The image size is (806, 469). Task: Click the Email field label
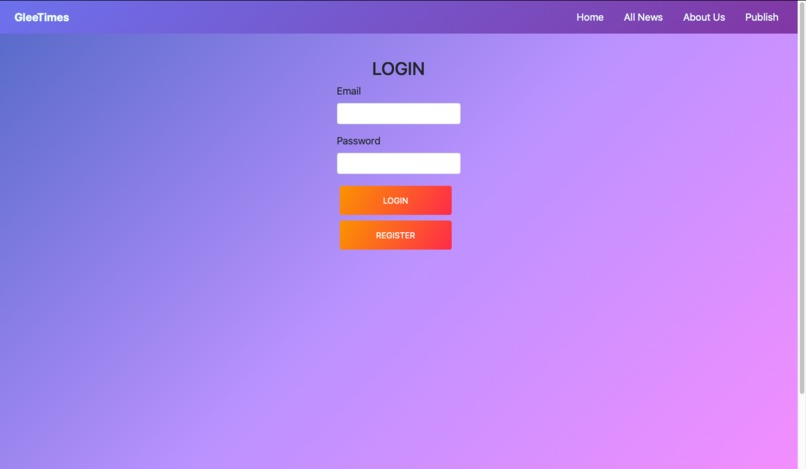click(349, 91)
